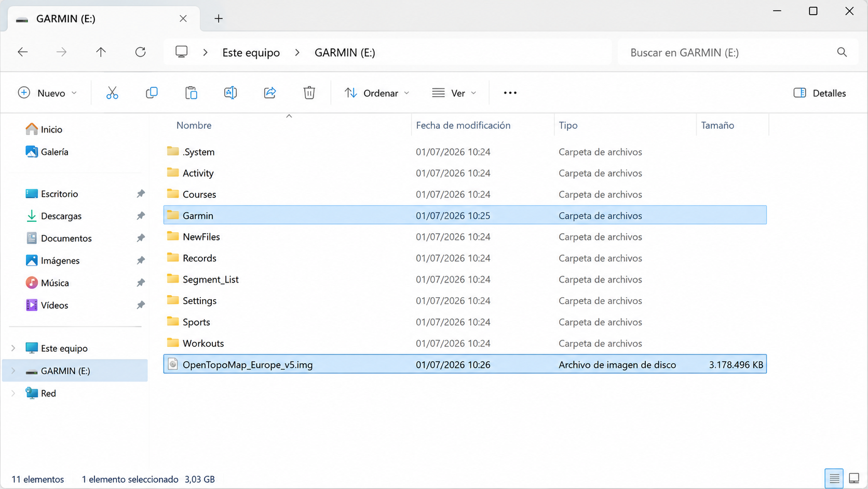Unpin Música using its pin icon
The image size is (868, 489).
[x=141, y=283]
